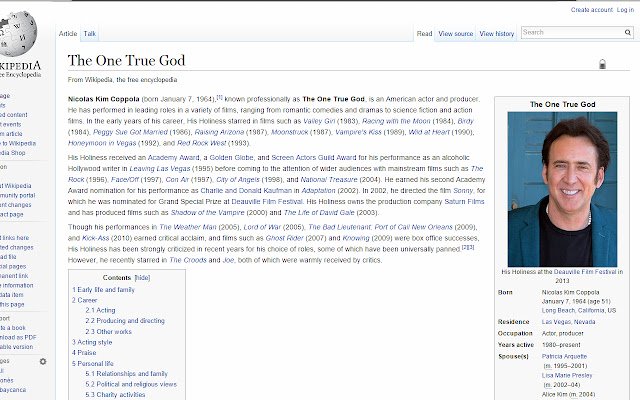Open the Valley Girl film link
The width and height of the screenshot is (640, 400).
[319, 121]
